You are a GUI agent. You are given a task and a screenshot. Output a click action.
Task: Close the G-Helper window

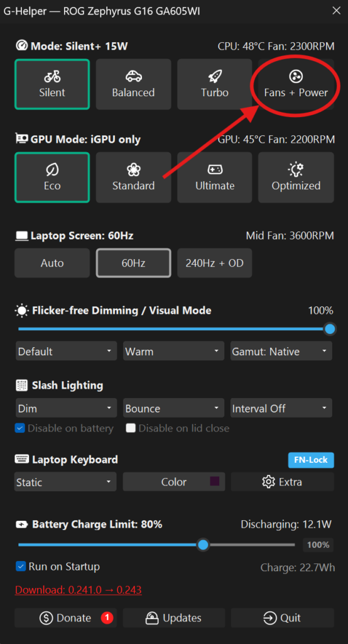pyautogui.click(x=336, y=11)
